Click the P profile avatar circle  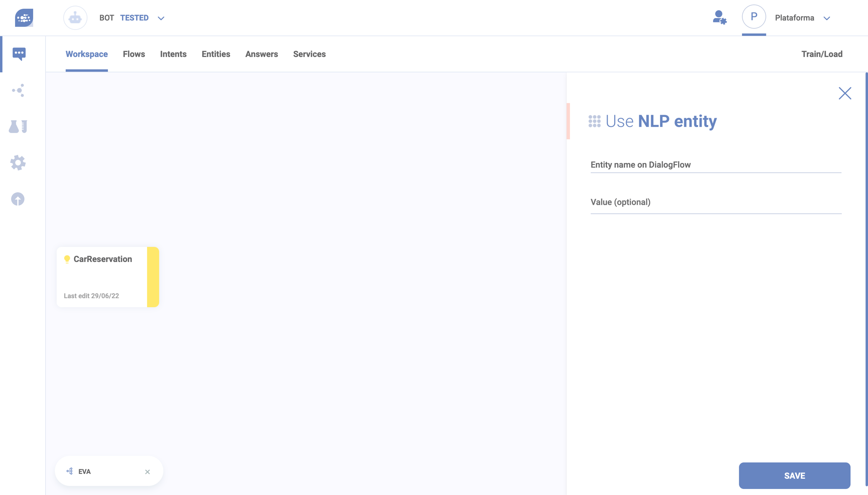[753, 17]
